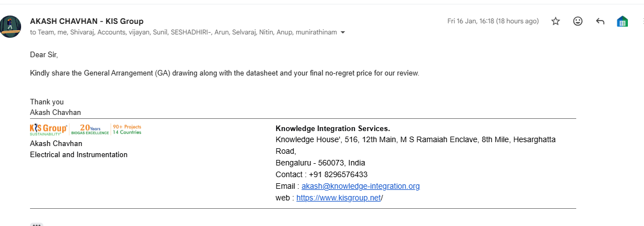Click the 90+ Projects 14 Countries badge
This screenshot has width=644, height=226.
coord(127,129)
